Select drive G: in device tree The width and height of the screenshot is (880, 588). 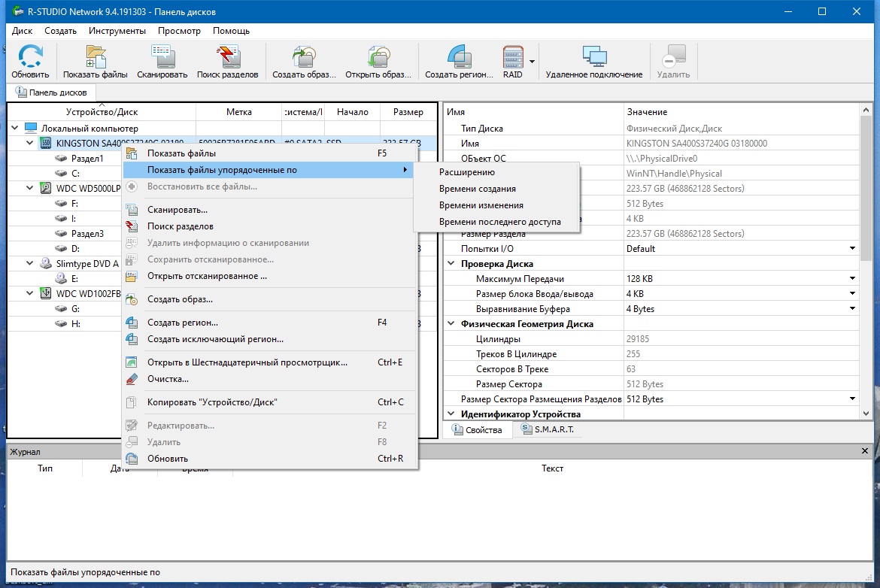pyautogui.click(x=75, y=308)
